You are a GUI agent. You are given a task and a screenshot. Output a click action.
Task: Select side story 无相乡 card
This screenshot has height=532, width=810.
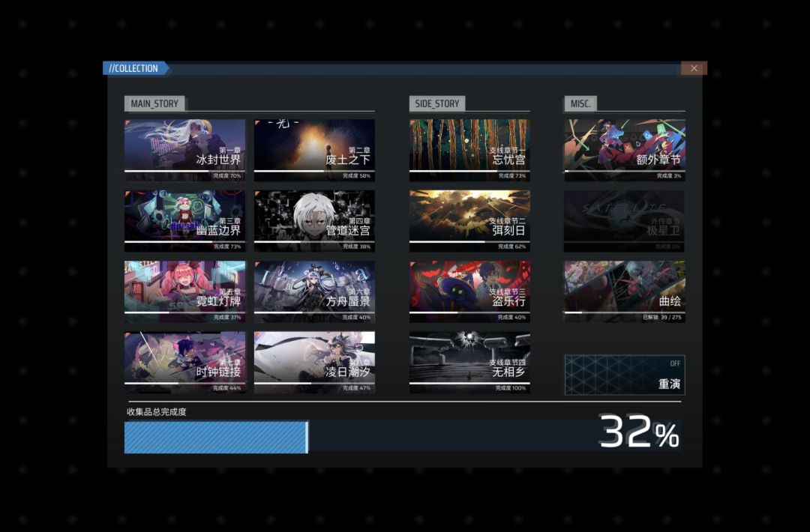point(469,362)
